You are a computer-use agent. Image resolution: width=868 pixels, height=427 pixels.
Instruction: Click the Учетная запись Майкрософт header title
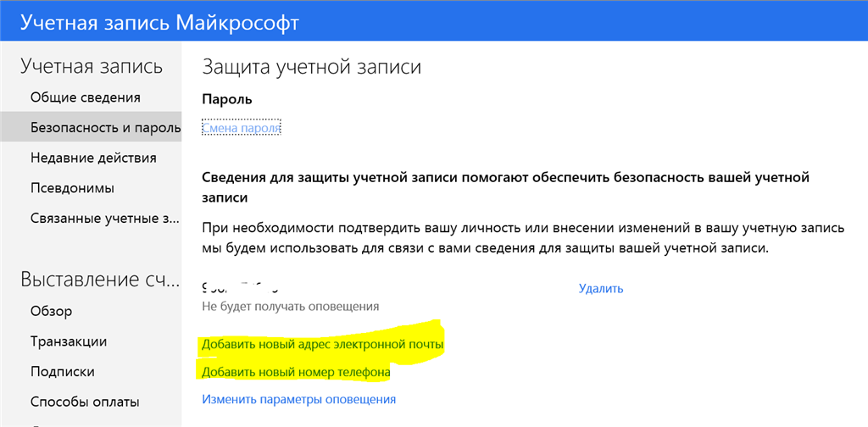(x=160, y=23)
